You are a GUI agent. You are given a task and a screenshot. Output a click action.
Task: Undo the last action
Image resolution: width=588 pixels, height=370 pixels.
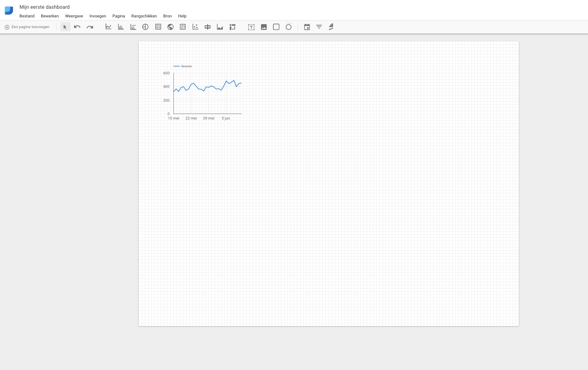pos(77,27)
